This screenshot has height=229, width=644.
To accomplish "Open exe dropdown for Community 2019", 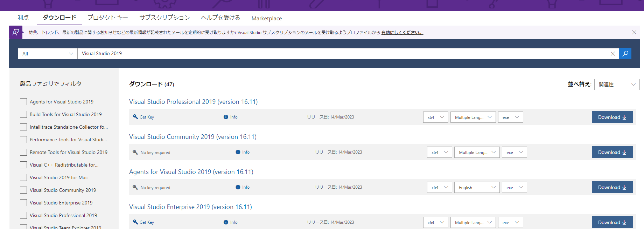I will (x=514, y=152).
